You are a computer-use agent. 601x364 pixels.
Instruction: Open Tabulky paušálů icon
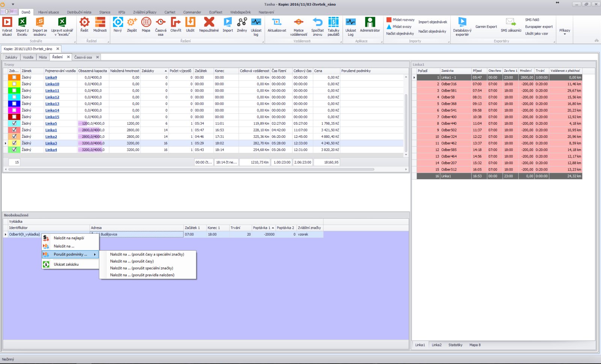click(x=333, y=22)
